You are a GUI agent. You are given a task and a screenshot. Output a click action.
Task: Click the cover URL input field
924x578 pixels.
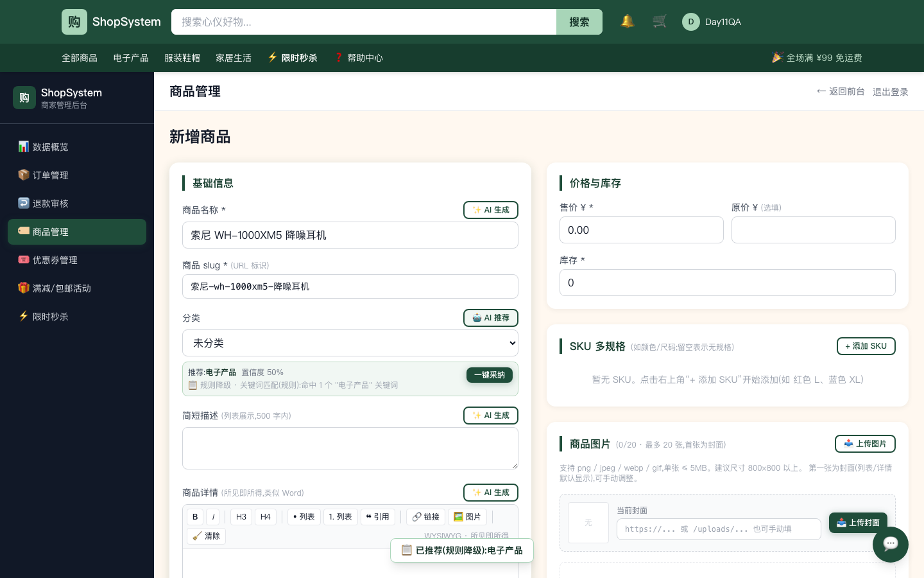tap(719, 529)
